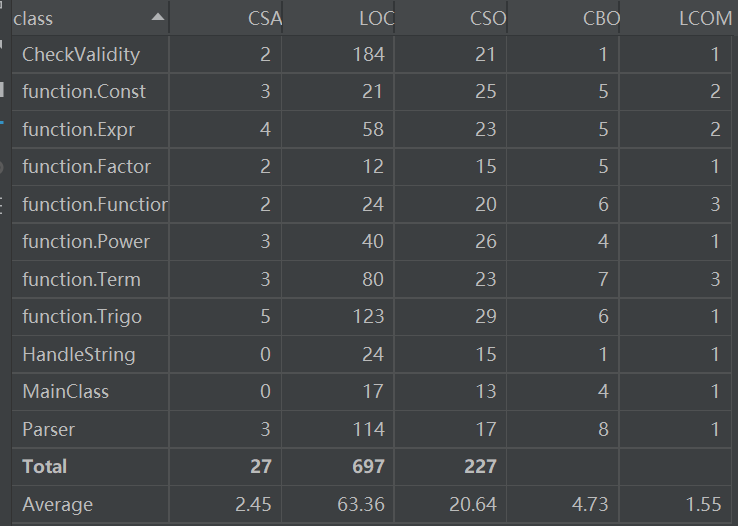Click the sort arrow on class column
Viewport: 738px width, 526px height.
tap(157, 18)
